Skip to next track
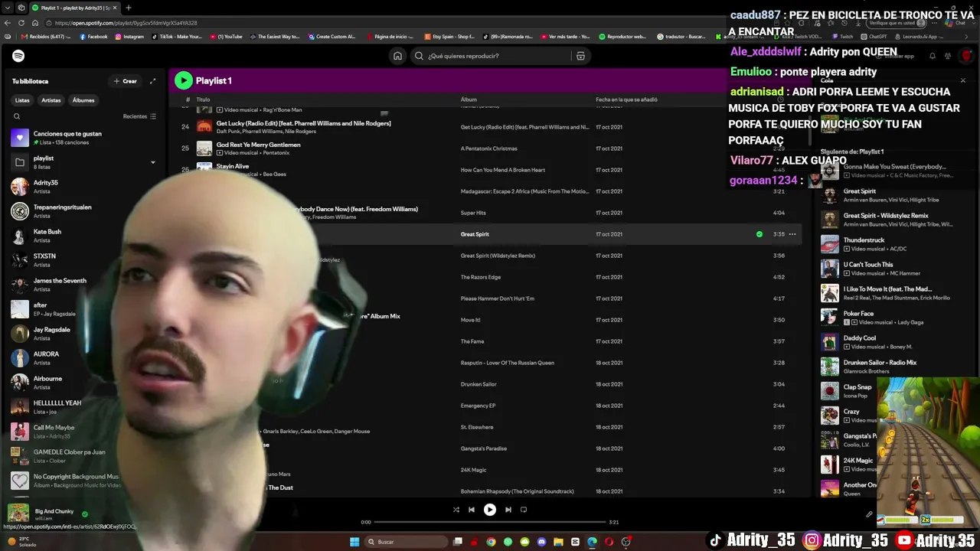Screen dimensions: 980x551 pyautogui.click(x=508, y=510)
